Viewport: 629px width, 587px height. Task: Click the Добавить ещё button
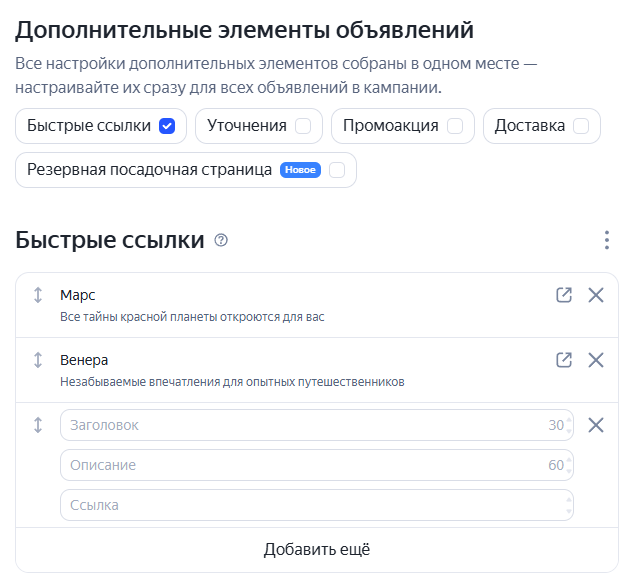pos(317,549)
